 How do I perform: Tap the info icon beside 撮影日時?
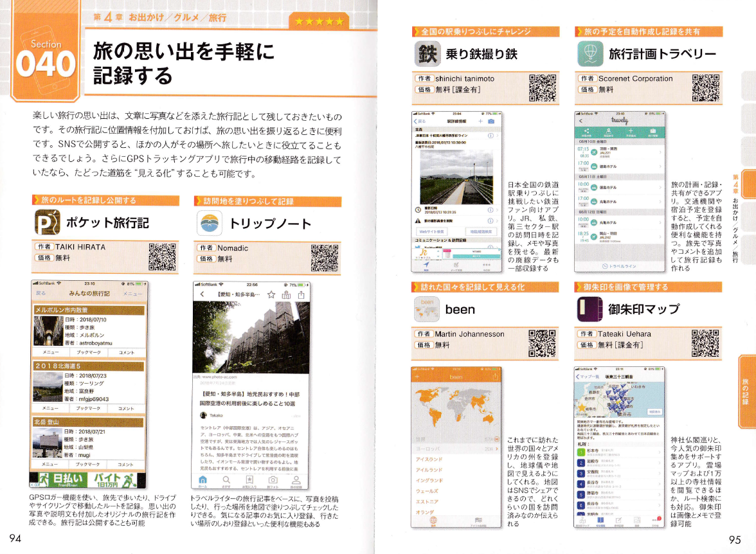[490, 210]
